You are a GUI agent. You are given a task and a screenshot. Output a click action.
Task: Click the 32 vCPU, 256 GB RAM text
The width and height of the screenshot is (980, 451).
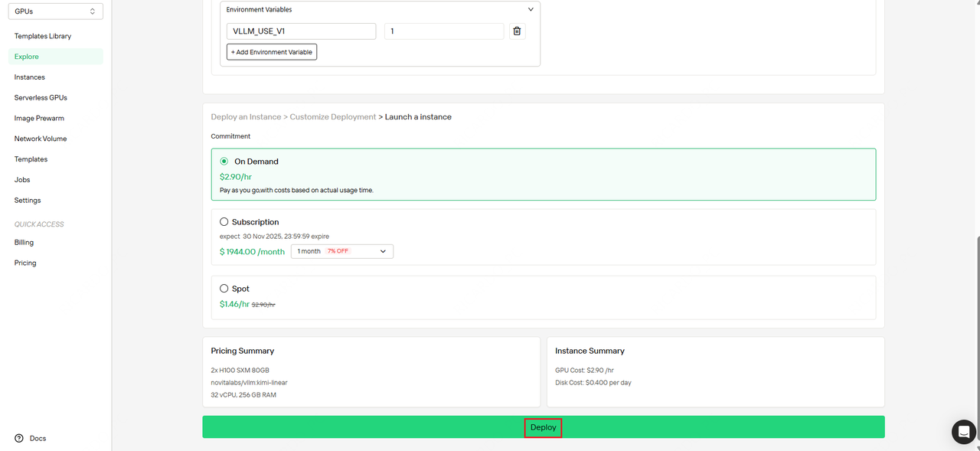pos(243,395)
